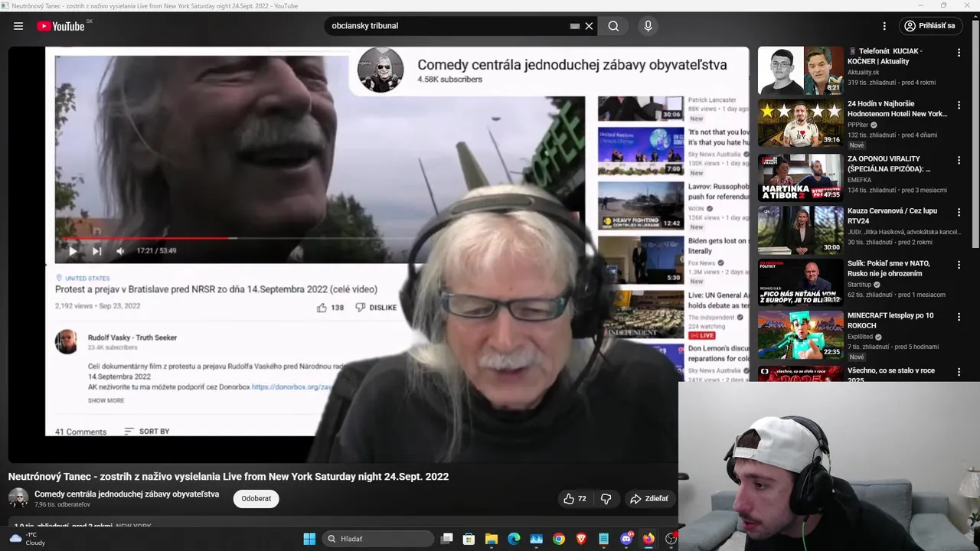The width and height of the screenshot is (980, 551).
Task: Open the Windows Start menu
Action: coord(309,539)
